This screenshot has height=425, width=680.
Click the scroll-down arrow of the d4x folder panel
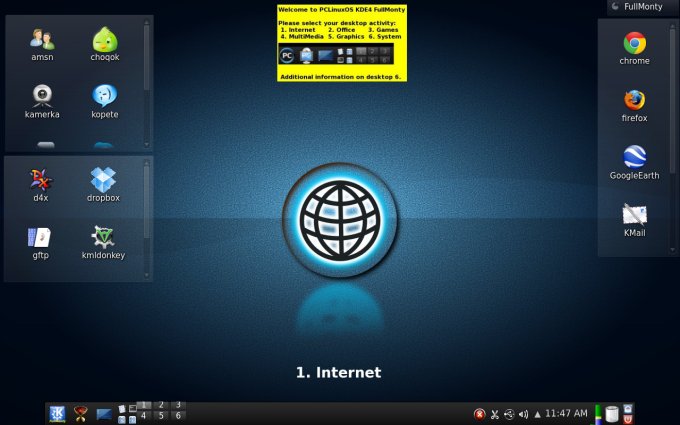pyautogui.click(x=146, y=275)
